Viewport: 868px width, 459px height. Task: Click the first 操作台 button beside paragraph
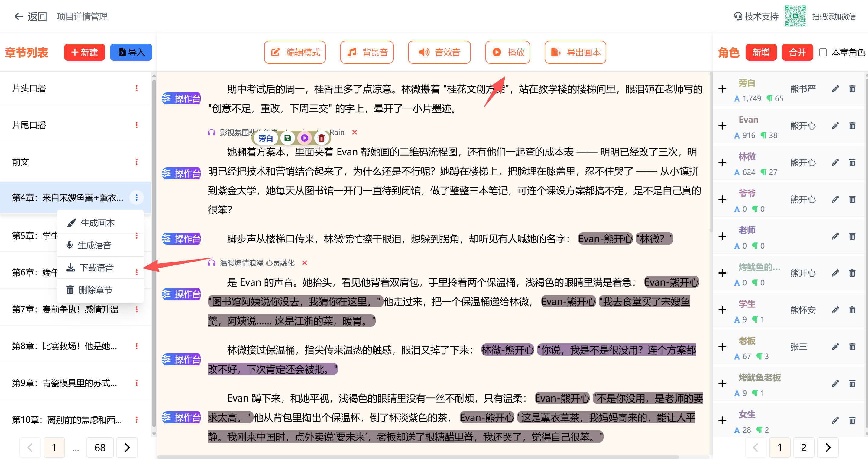click(181, 99)
